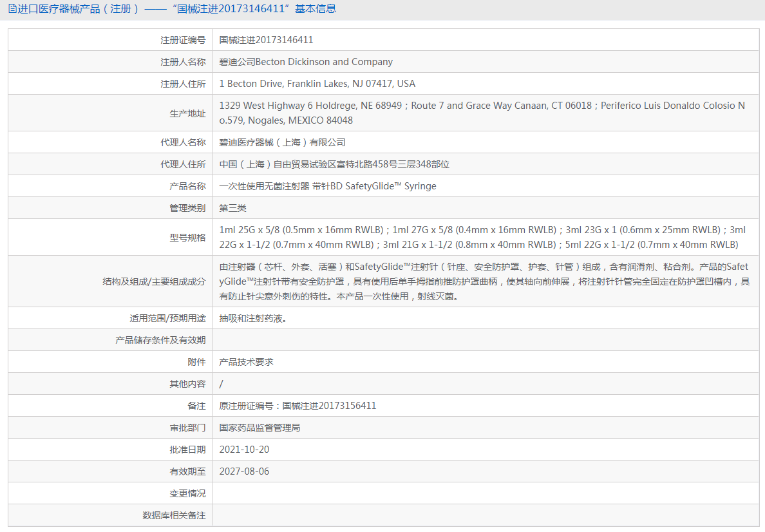Click 碧迪医疗器械（上海）有限公司 value
Image resolution: width=765 pixels, height=532 pixels.
pos(282,142)
